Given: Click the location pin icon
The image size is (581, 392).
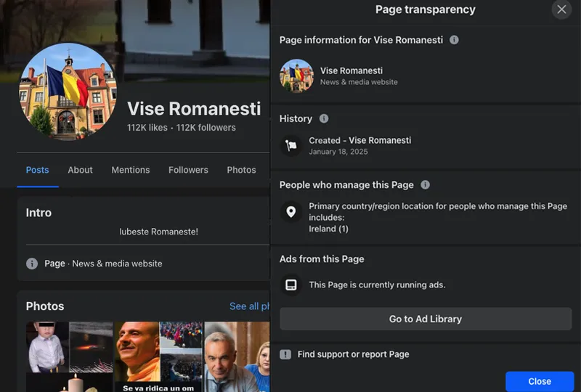Looking at the screenshot, I should [291, 212].
